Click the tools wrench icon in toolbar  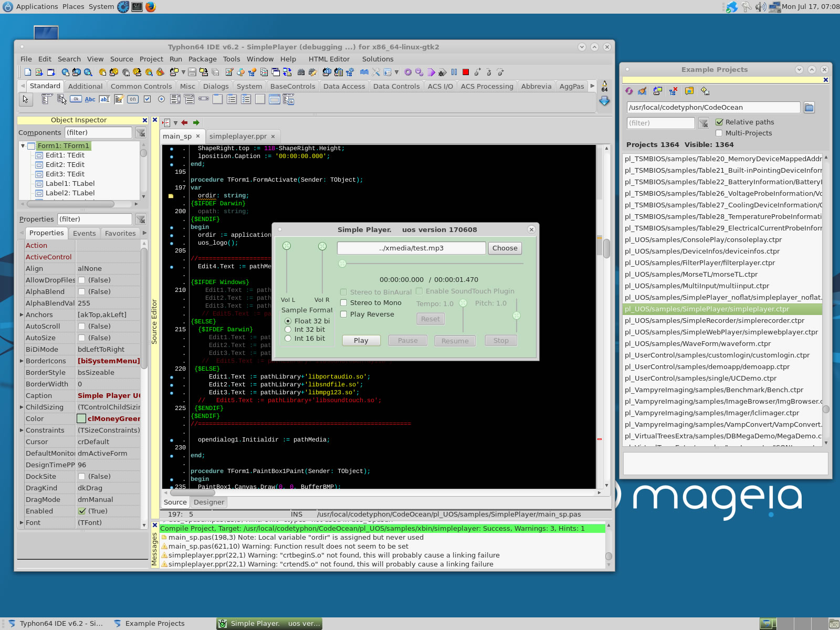pos(376,72)
